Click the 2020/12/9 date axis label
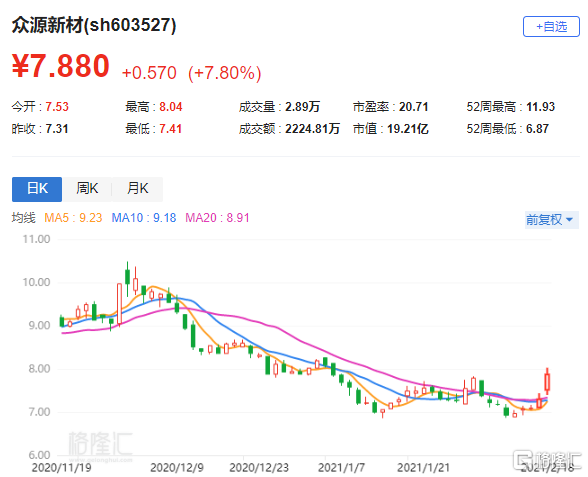 click(177, 468)
